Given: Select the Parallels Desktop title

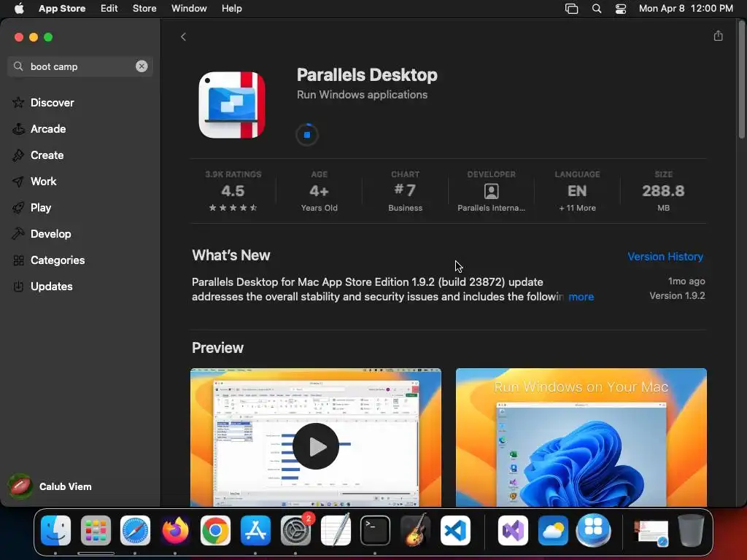Looking at the screenshot, I should [x=367, y=75].
